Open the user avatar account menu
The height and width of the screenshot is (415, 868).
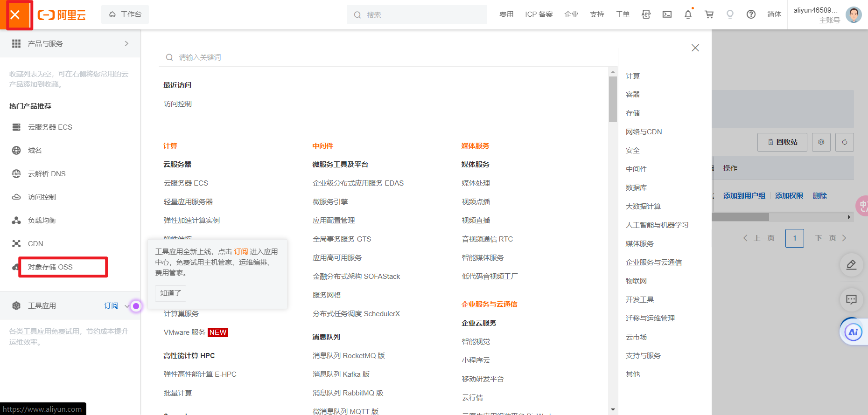pyautogui.click(x=854, y=14)
